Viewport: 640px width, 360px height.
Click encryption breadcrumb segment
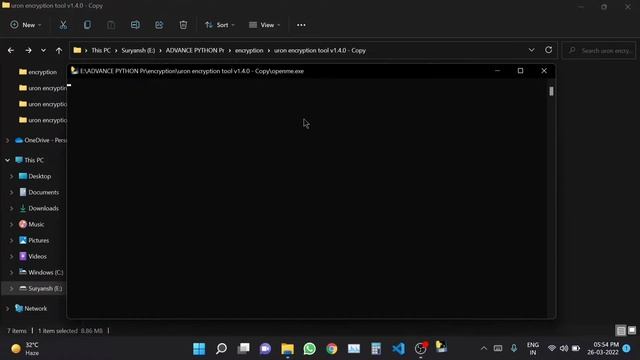(x=249, y=51)
